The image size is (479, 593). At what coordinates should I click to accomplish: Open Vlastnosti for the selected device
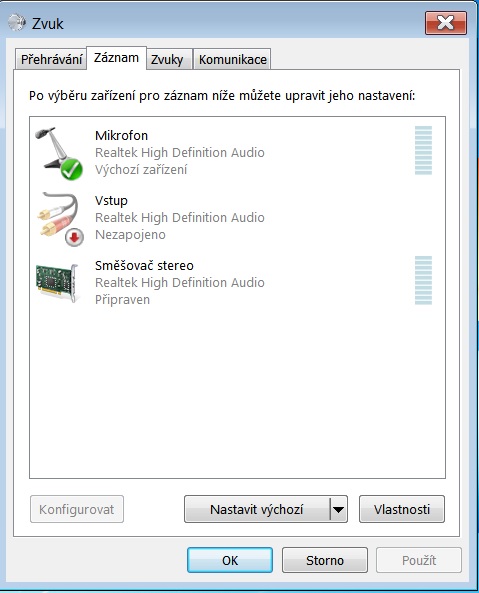coord(401,509)
